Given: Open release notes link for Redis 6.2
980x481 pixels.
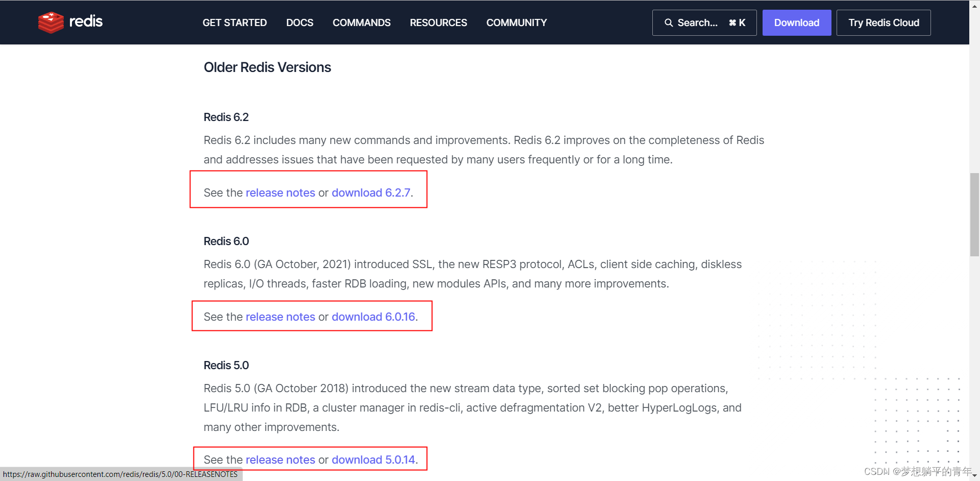Looking at the screenshot, I should [x=280, y=193].
